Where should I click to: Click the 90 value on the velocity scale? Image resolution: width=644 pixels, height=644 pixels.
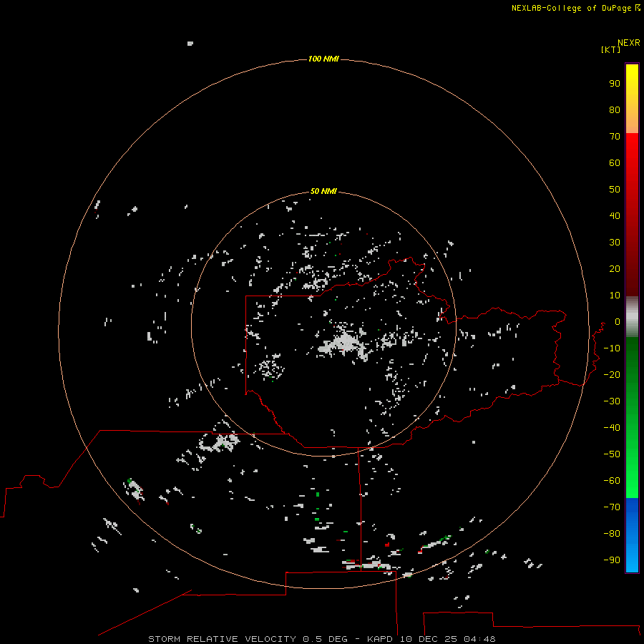coord(615,84)
